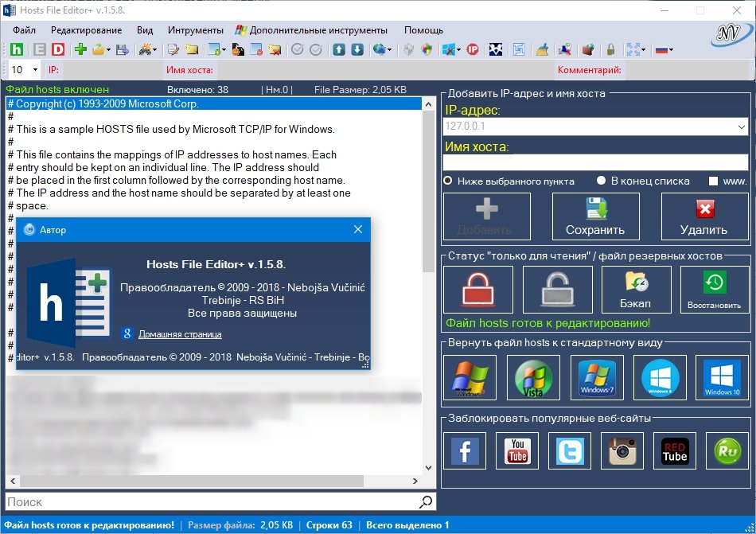Expand the globe icon dropdown arrow
The width and height of the screenshot is (756, 534).
pyautogui.click(x=389, y=49)
